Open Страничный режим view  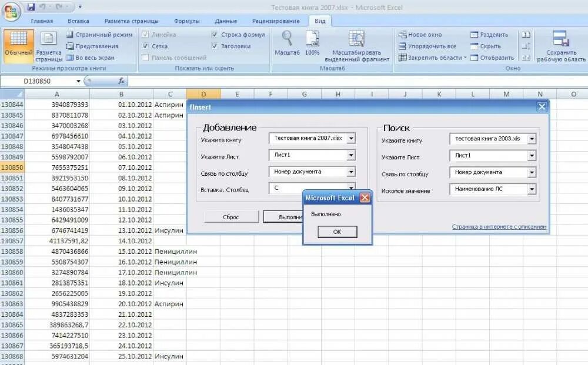click(x=99, y=35)
